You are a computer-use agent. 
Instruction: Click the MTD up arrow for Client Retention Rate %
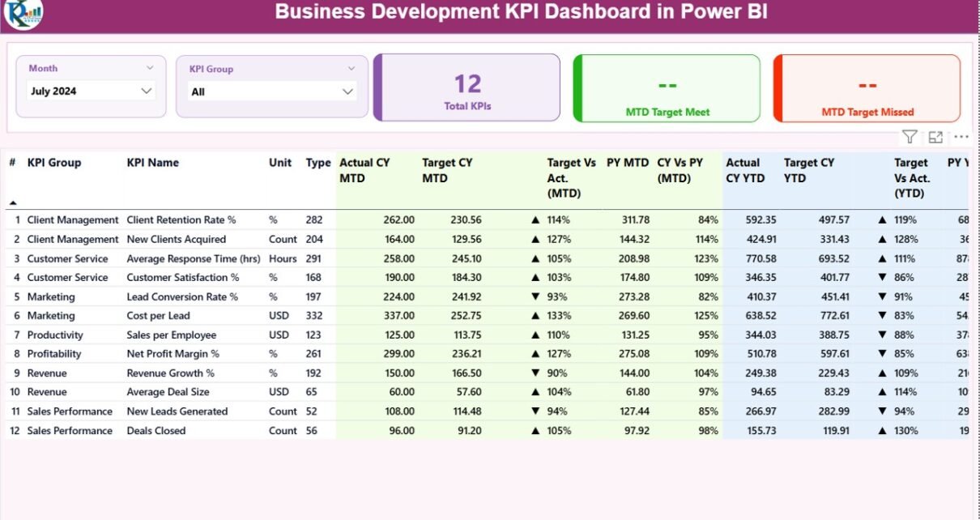click(x=535, y=220)
